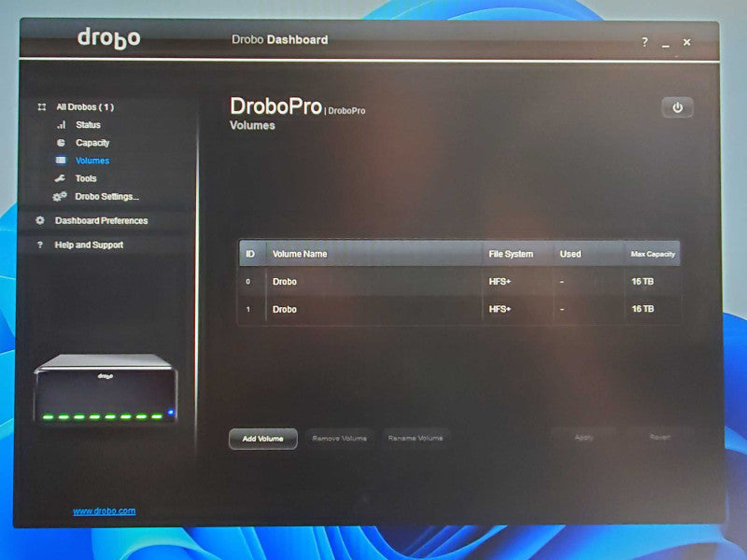This screenshot has height=560, width=747.
Task: Click the All Drobos grid icon
Action: point(42,107)
